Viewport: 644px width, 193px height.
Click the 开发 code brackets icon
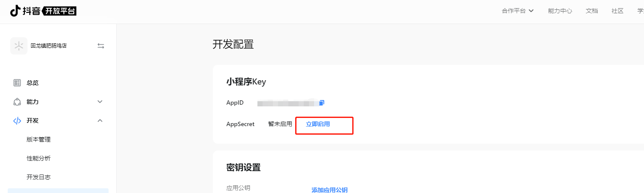17,121
